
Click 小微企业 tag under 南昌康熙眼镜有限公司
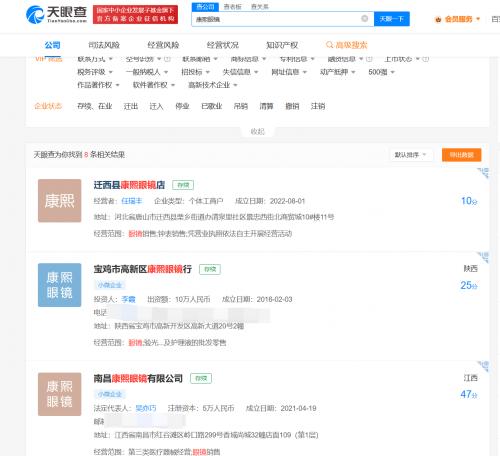pos(110,394)
